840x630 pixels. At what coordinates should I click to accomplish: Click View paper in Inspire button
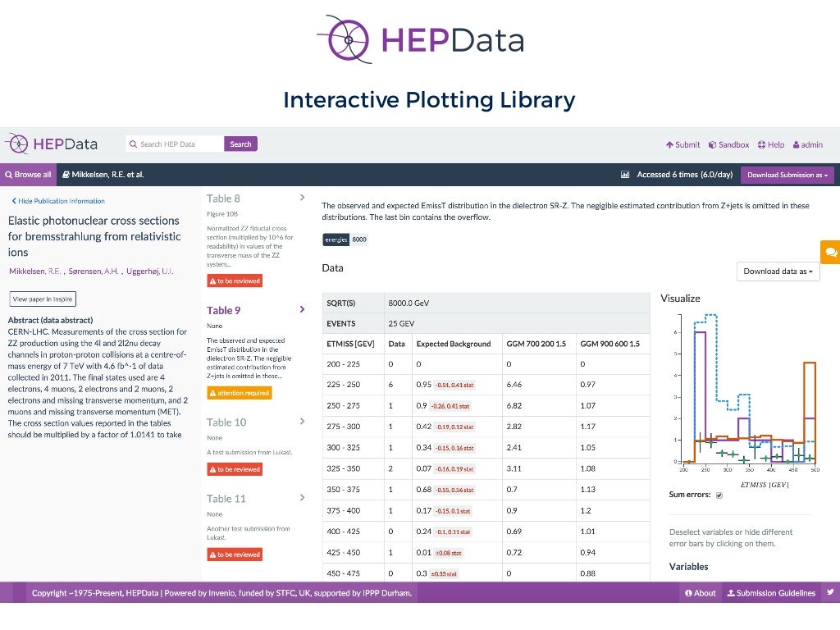[43, 299]
